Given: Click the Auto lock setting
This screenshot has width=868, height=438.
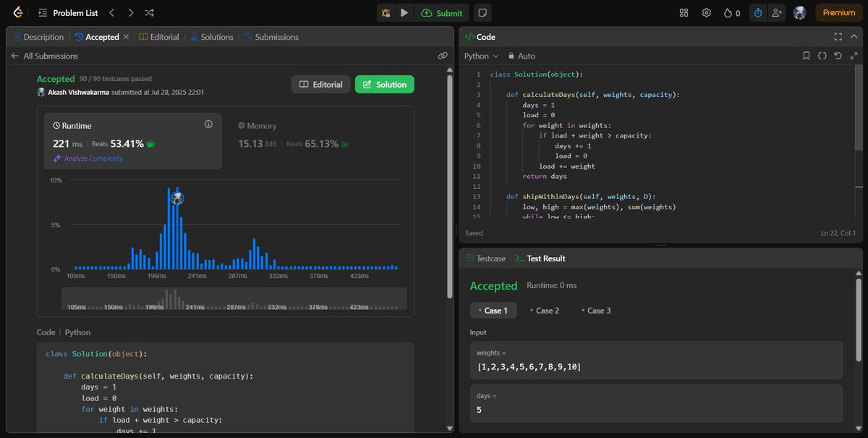Looking at the screenshot, I should 522,56.
